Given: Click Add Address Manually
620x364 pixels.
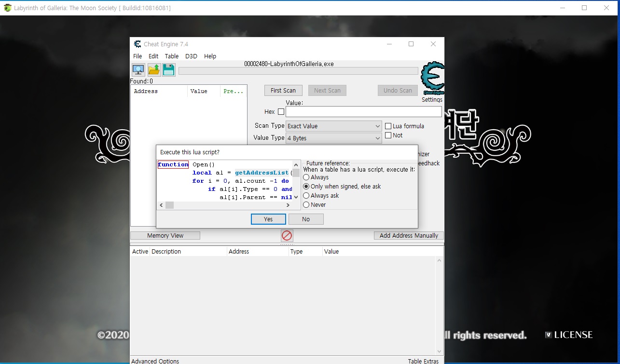Looking at the screenshot, I should (409, 235).
